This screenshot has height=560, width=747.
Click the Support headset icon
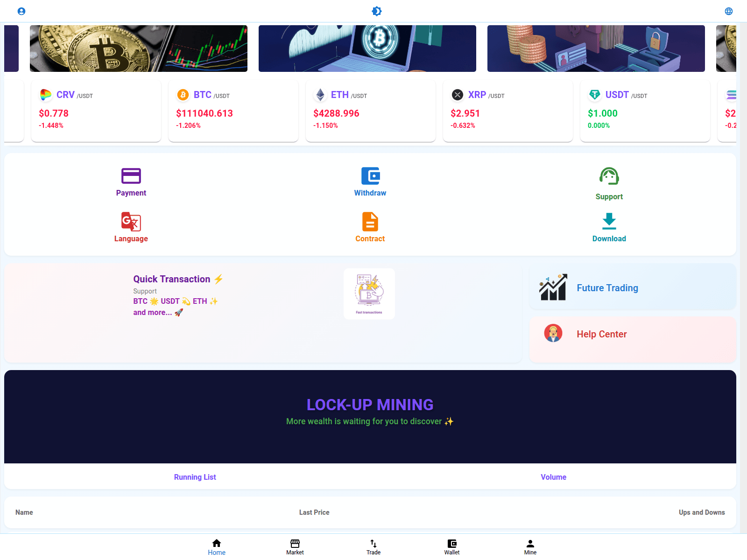tap(609, 176)
